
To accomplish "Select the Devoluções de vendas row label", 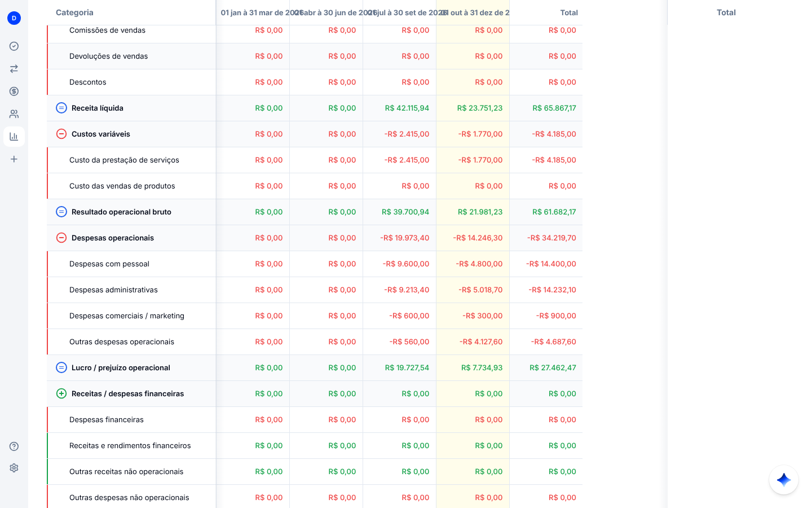I will 108,56.
